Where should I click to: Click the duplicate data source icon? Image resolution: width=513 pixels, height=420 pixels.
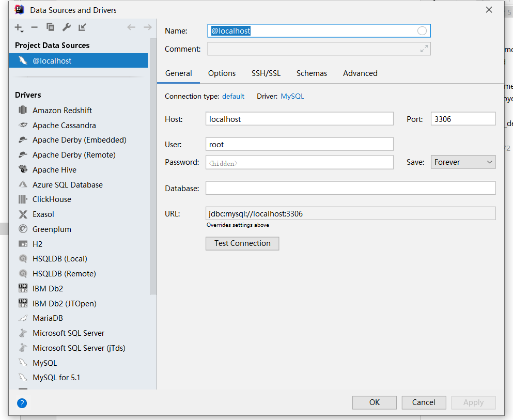pyautogui.click(x=50, y=27)
